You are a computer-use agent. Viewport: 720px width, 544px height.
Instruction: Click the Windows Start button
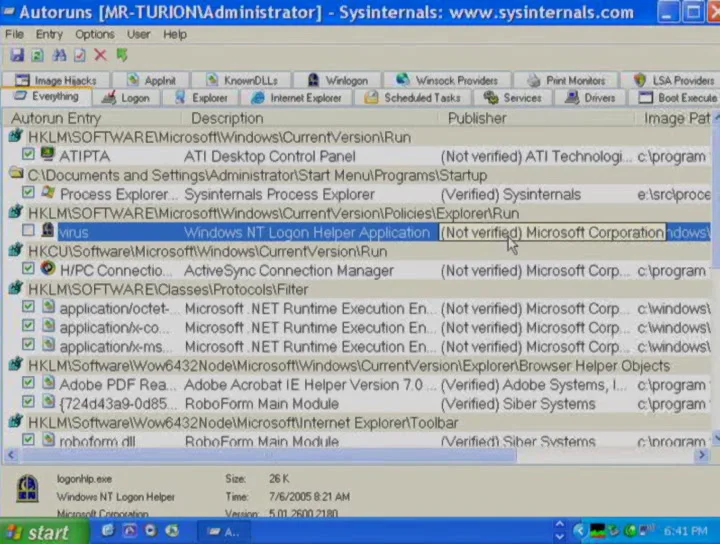point(37,532)
